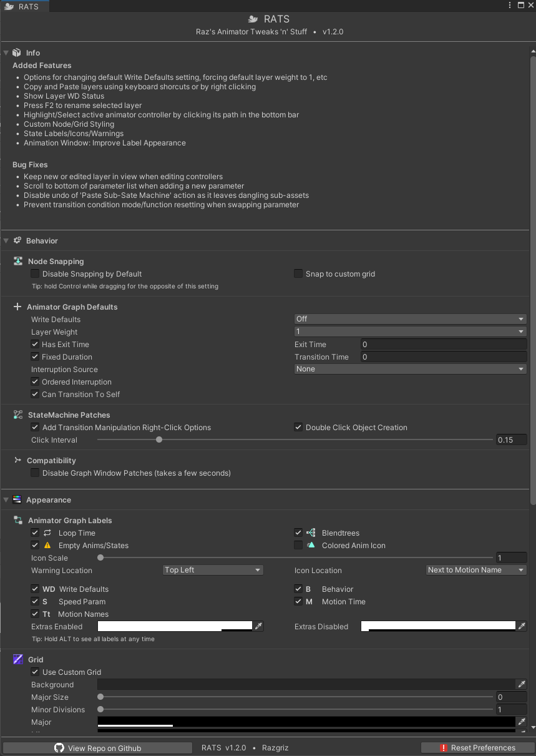The height and width of the screenshot is (756, 536).
Task: Click the Icon Scale value field
Action: [512, 557]
